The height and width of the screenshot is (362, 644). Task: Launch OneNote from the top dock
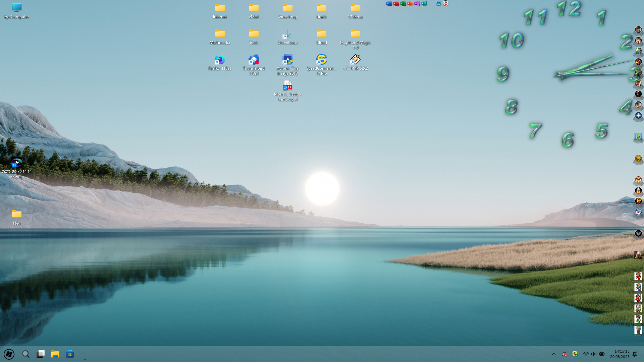coord(417,4)
